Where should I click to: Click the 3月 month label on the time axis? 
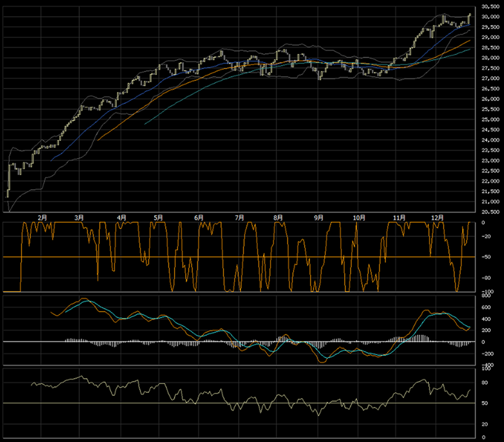[79, 218]
